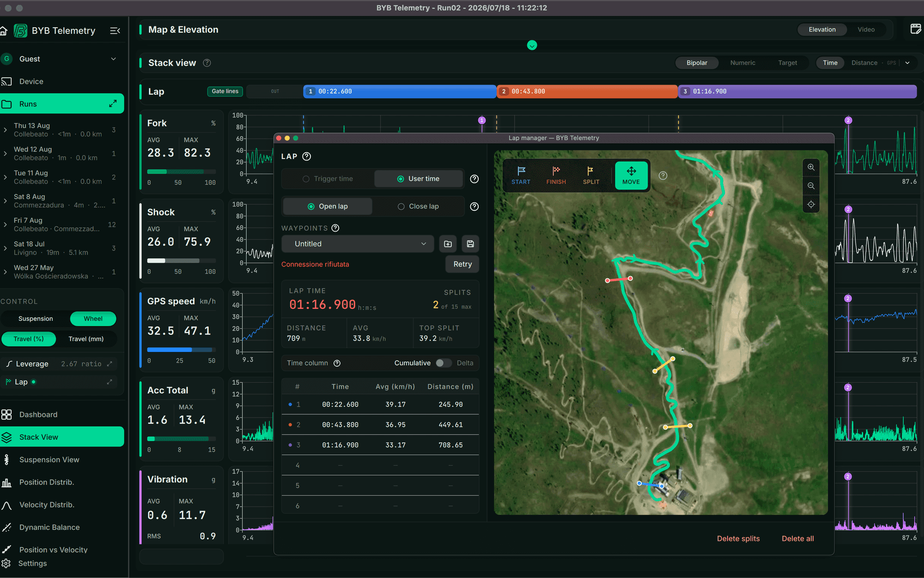924x578 pixels.
Task: Collapse Map & Elevation with green chevron
Action: pyautogui.click(x=532, y=45)
